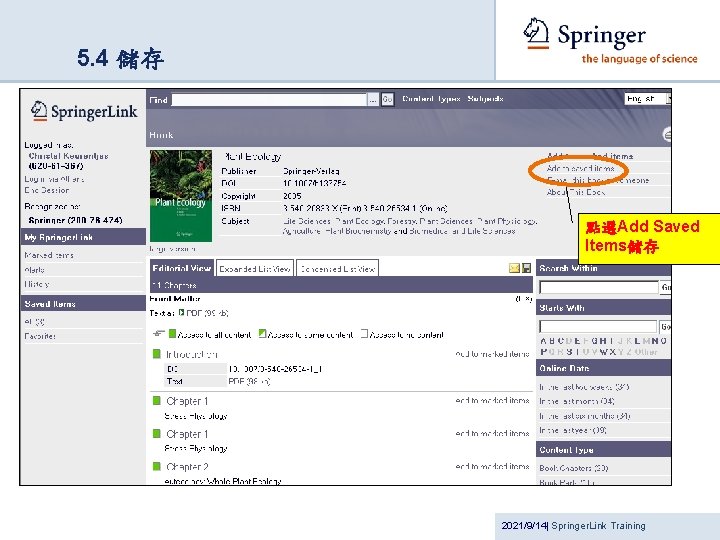Click the End Session link
Viewport: 720px width, 540px height.
point(47,190)
